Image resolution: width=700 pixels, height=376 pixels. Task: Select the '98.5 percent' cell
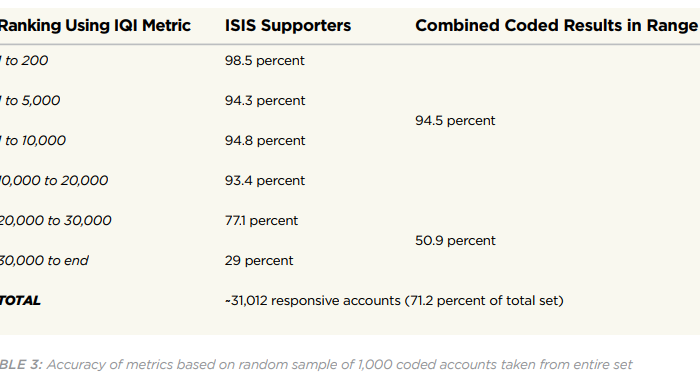point(265,60)
